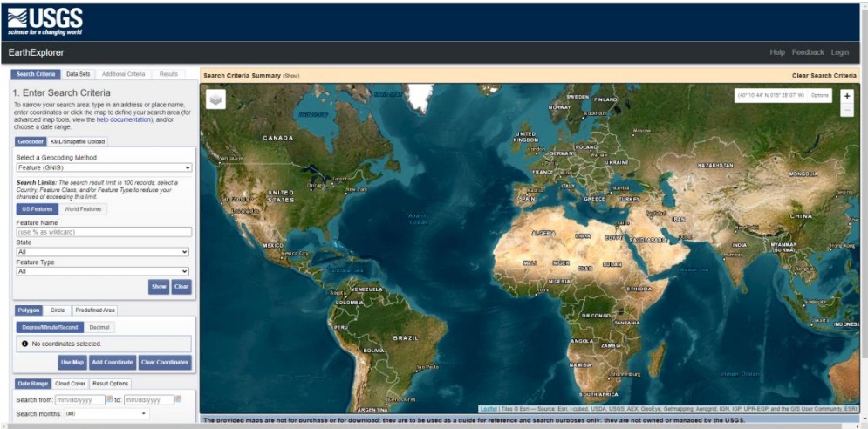Viewport: 868px width, 429px height.
Task: Expand the Search months dropdown
Action: [x=106, y=413]
